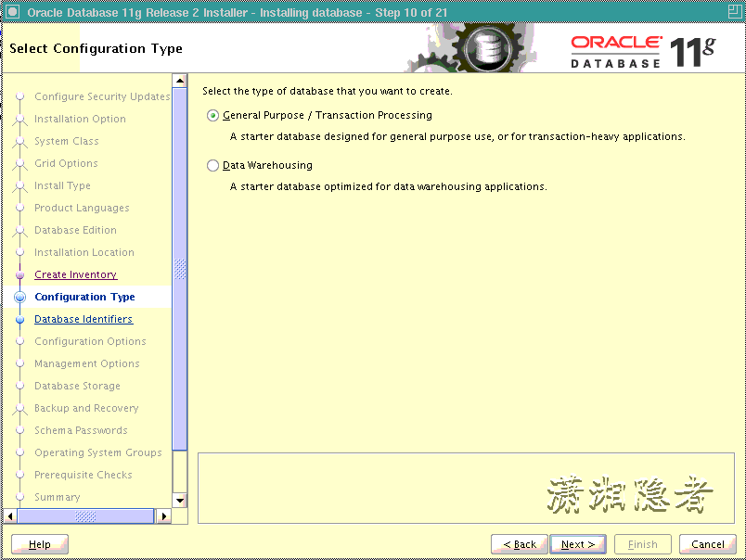Click the sidebar scrollbar down arrow
Viewport: 746px width, 560px height.
pos(178,502)
